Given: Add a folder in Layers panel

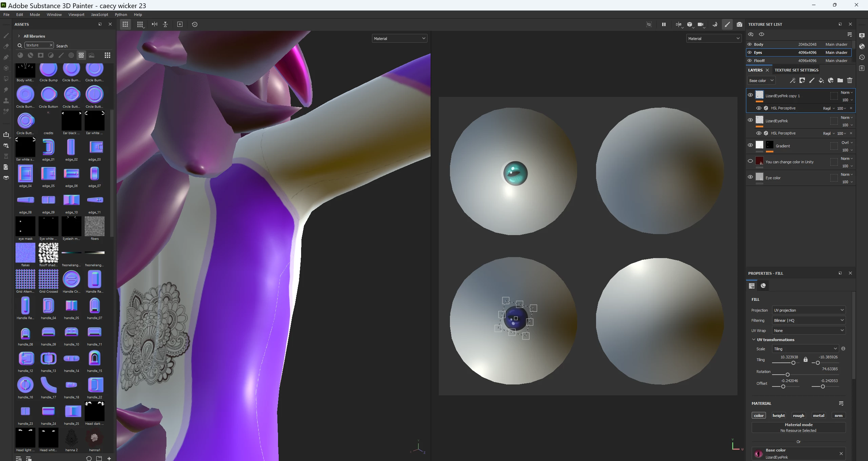Looking at the screenshot, I should 840,81.
